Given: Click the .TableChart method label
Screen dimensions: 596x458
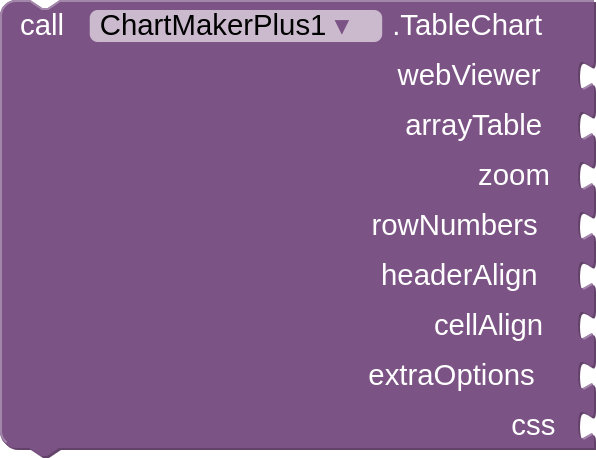Looking at the screenshot, I should 468,26.
